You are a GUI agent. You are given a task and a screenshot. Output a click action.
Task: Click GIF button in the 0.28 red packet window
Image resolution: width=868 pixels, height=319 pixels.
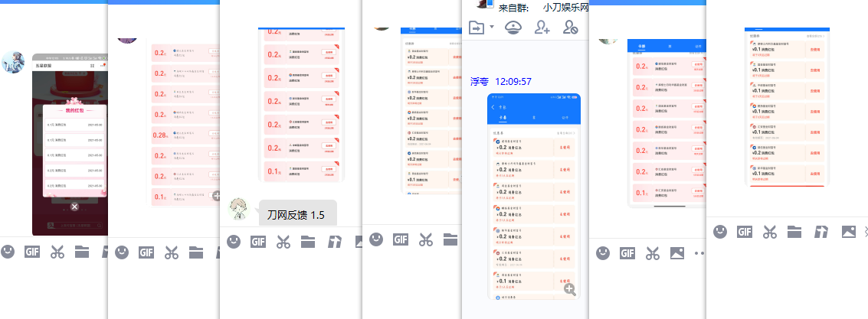(x=146, y=252)
